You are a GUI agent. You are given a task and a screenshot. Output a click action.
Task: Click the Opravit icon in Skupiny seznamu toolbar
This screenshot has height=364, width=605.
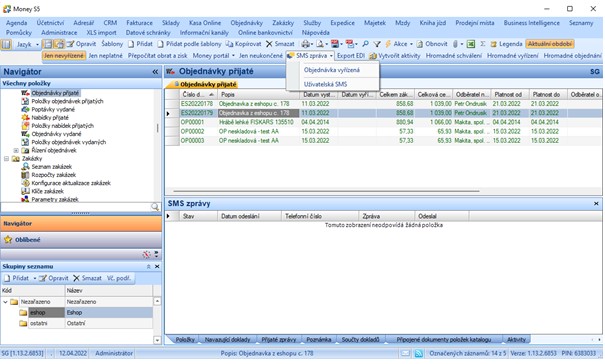click(x=43, y=278)
